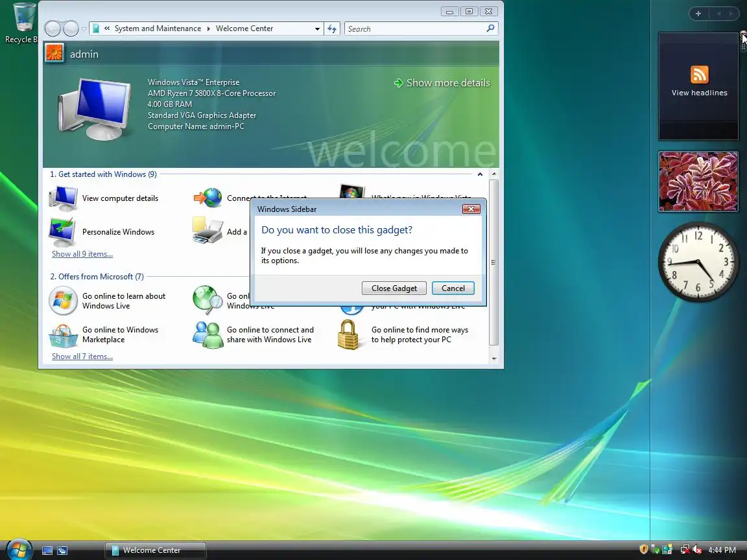
Task: Click the Show more details link
Action: tap(443, 83)
